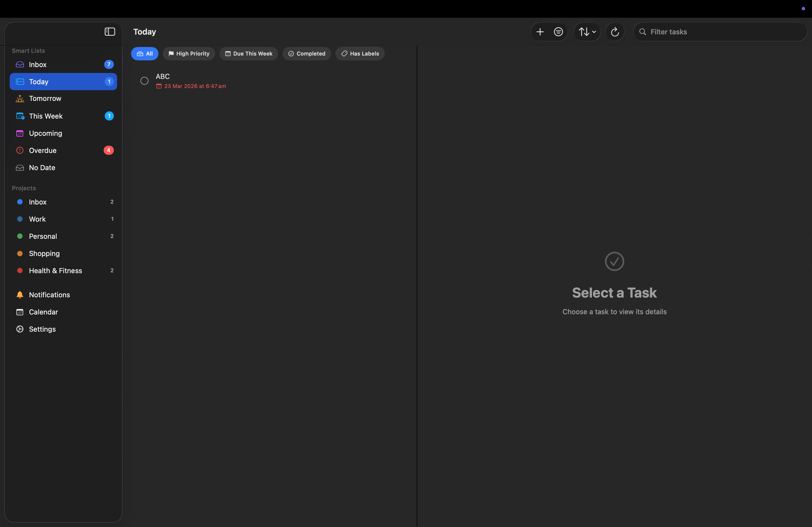Click the Tomorrow sunrise icon

point(20,98)
